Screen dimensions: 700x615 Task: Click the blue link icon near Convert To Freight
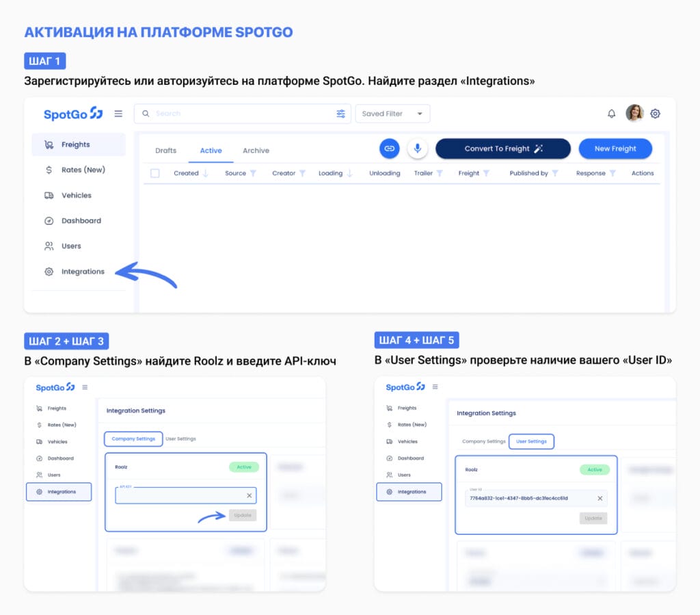click(x=389, y=148)
